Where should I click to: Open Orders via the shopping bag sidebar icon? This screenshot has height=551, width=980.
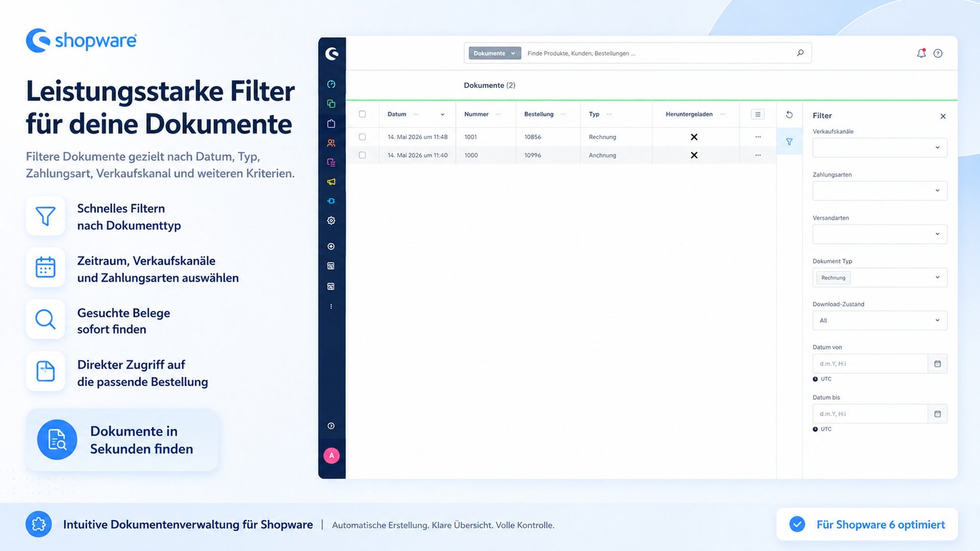click(x=331, y=123)
